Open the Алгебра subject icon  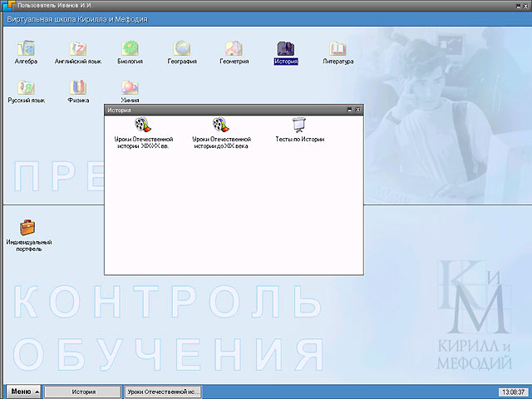(x=26, y=48)
